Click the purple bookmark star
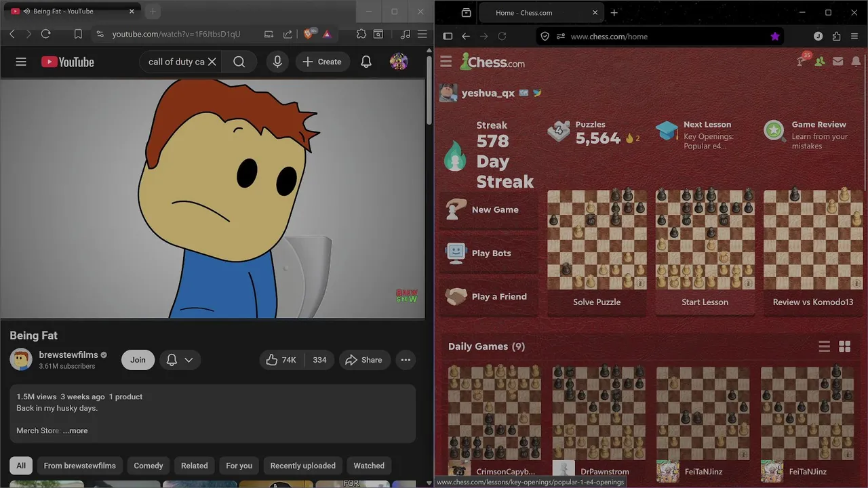 pos(775,37)
